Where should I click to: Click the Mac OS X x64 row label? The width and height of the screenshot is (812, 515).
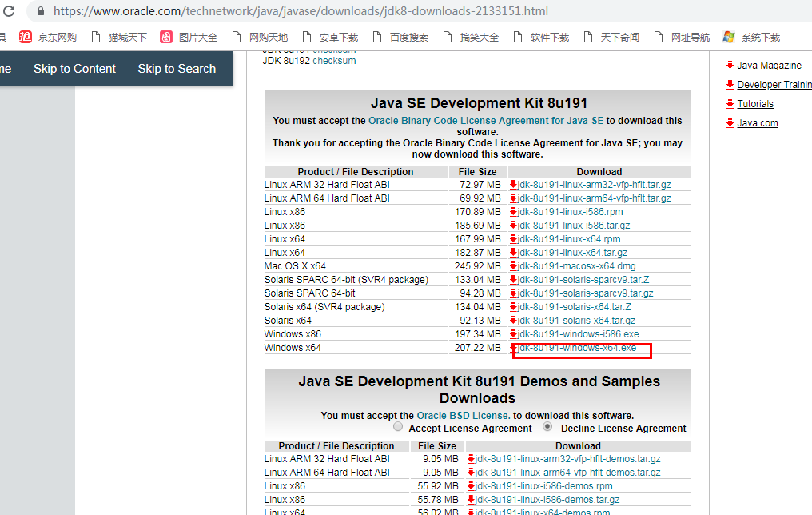click(x=295, y=265)
